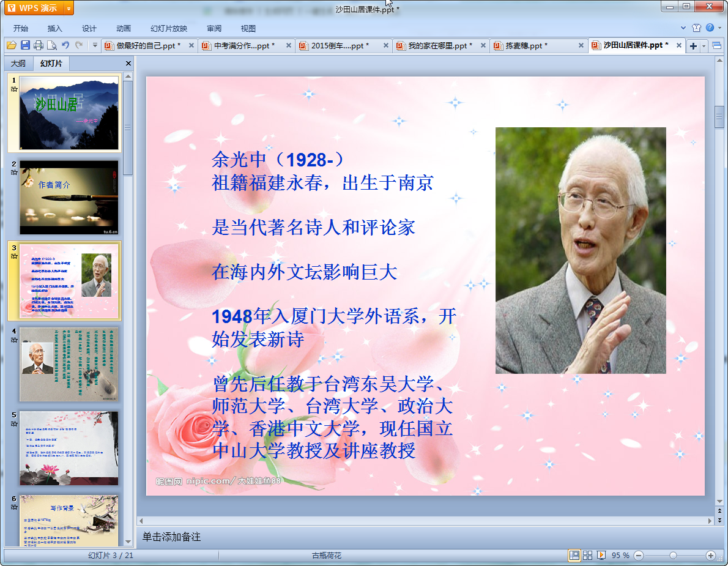Screen dimensions: 728x566
Task: Click the zoom slider handle
Action: point(673,556)
